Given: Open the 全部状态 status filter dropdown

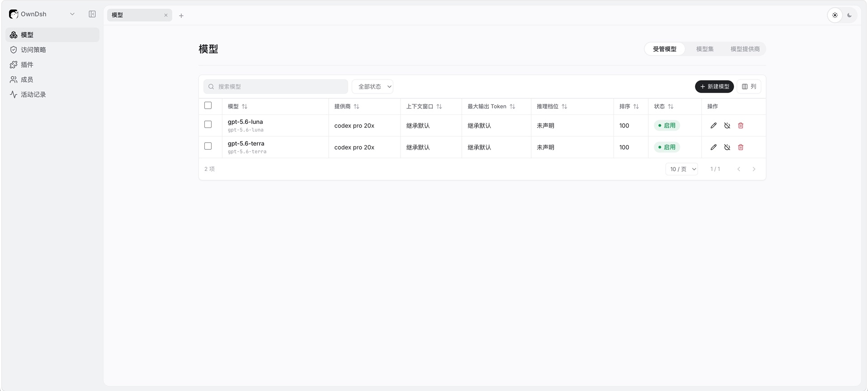Looking at the screenshot, I should click(x=373, y=86).
